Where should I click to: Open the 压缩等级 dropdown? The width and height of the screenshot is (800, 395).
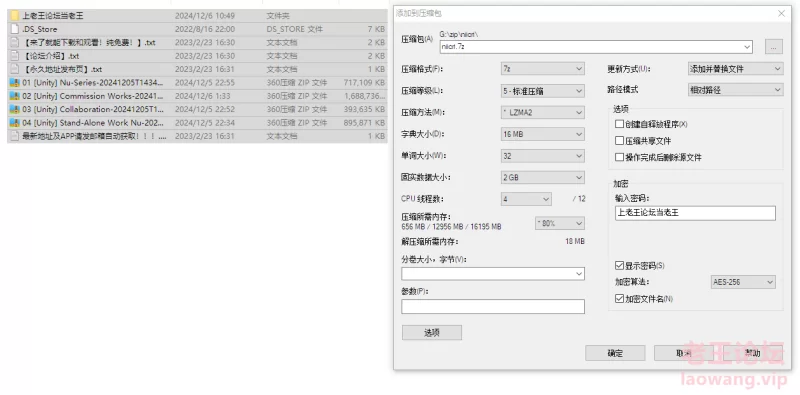coord(543,91)
